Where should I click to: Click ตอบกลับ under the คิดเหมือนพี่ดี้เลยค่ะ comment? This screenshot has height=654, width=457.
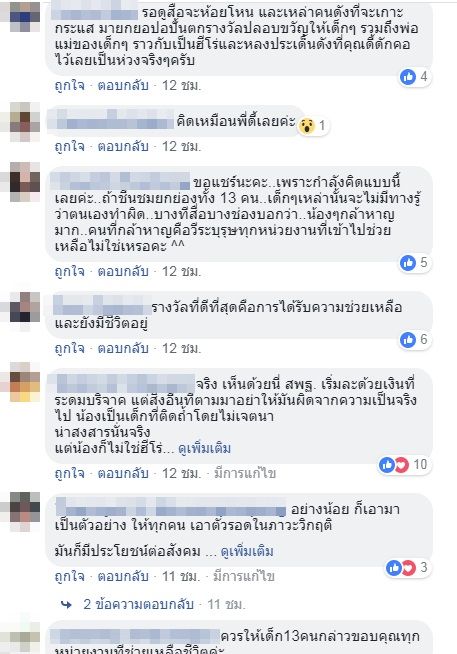click(x=123, y=146)
